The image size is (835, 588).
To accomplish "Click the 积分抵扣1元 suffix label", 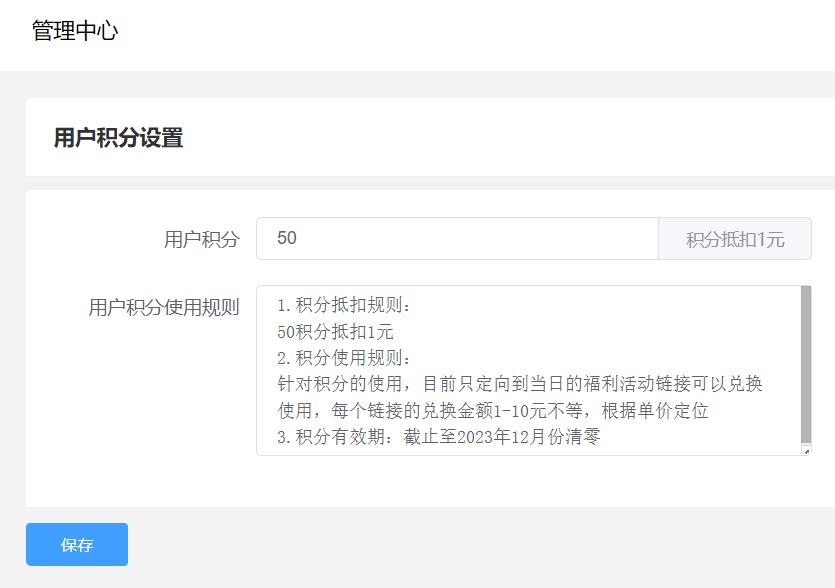I will 735,239.
